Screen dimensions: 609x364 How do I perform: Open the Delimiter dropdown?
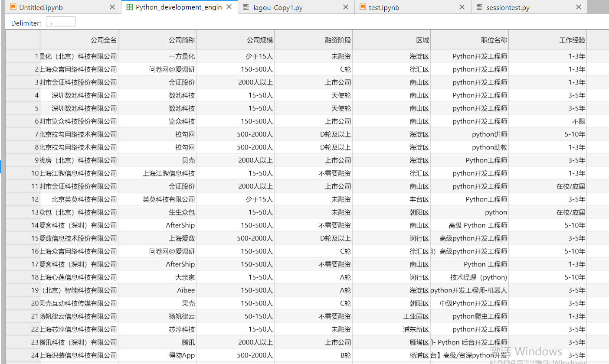pos(61,22)
